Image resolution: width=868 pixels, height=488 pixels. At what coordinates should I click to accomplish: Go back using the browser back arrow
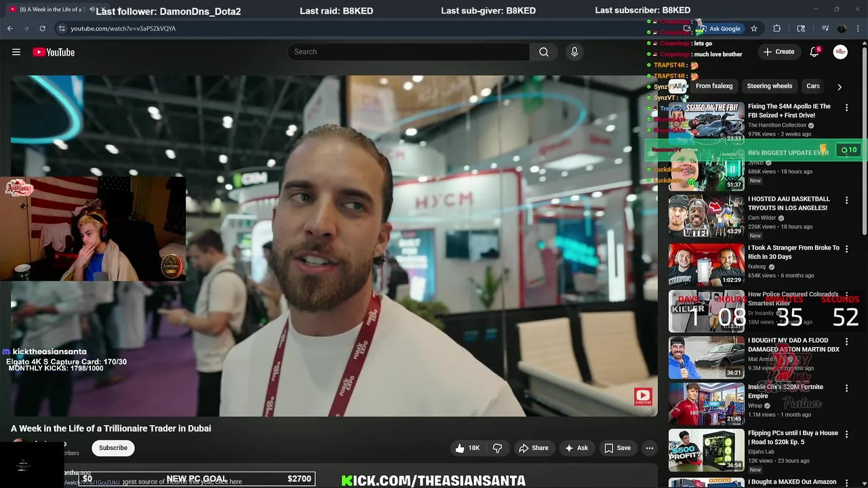(9, 28)
